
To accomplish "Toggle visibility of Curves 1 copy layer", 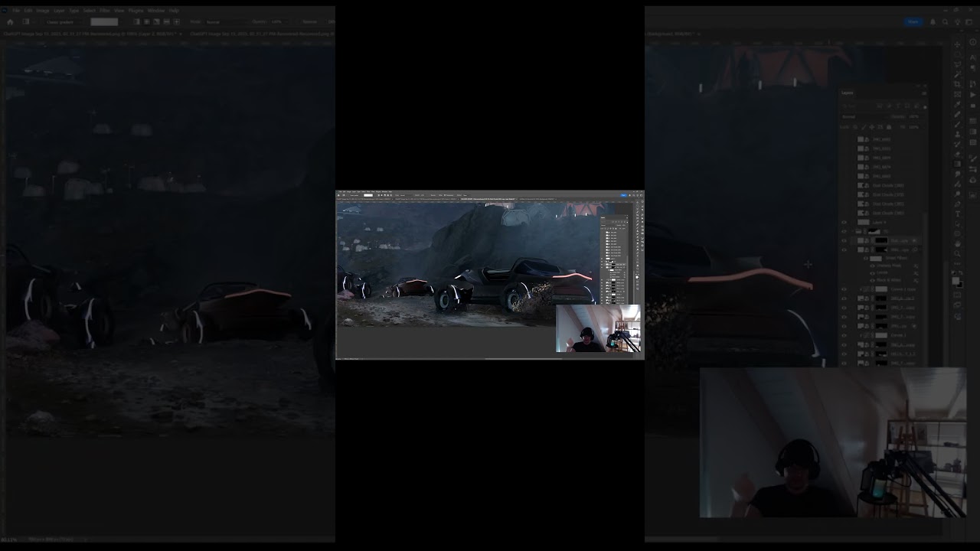I will (844, 289).
